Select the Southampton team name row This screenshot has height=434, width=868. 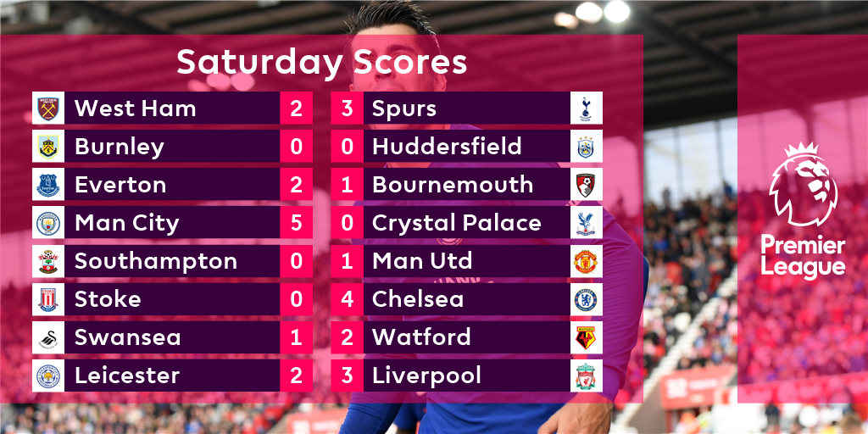tap(172, 261)
